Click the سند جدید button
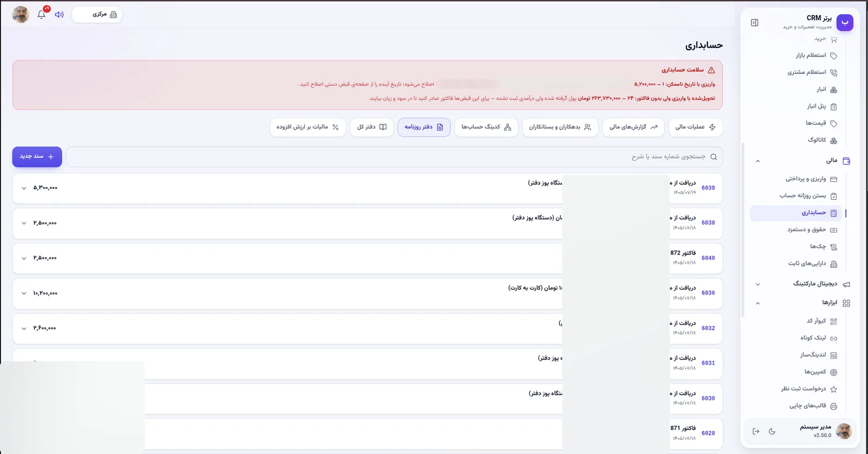Image resolution: width=868 pixels, height=454 pixels. 37,156
